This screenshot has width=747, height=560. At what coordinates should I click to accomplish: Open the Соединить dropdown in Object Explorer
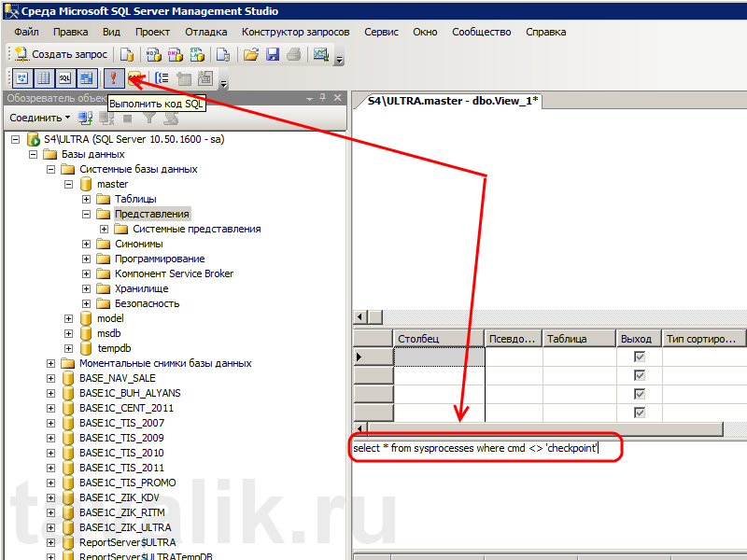tap(40, 118)
